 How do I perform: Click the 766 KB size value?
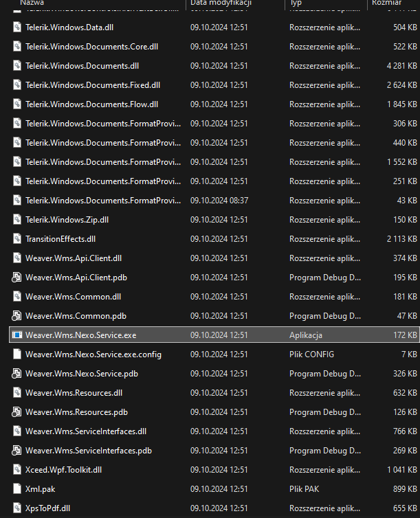coord(405,431)
